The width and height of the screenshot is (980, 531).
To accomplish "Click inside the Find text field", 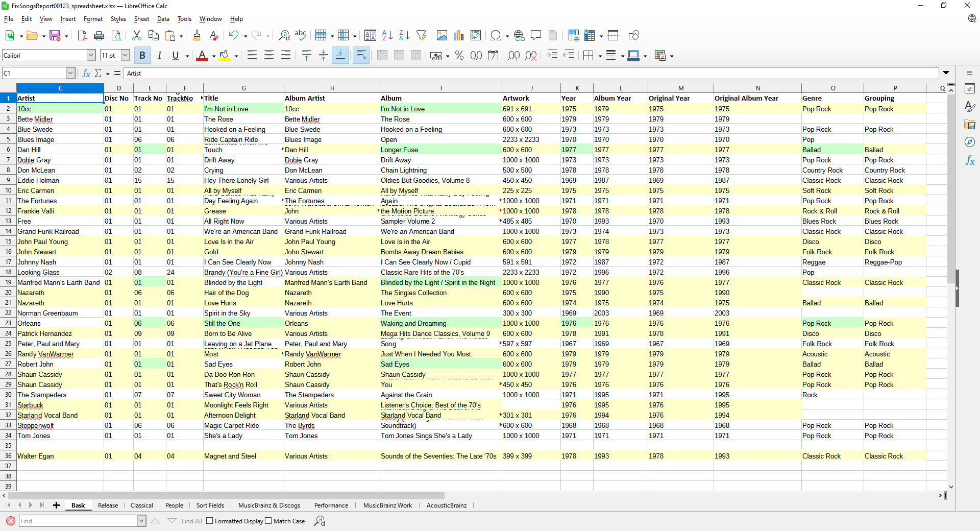I will tap(78, 521).
